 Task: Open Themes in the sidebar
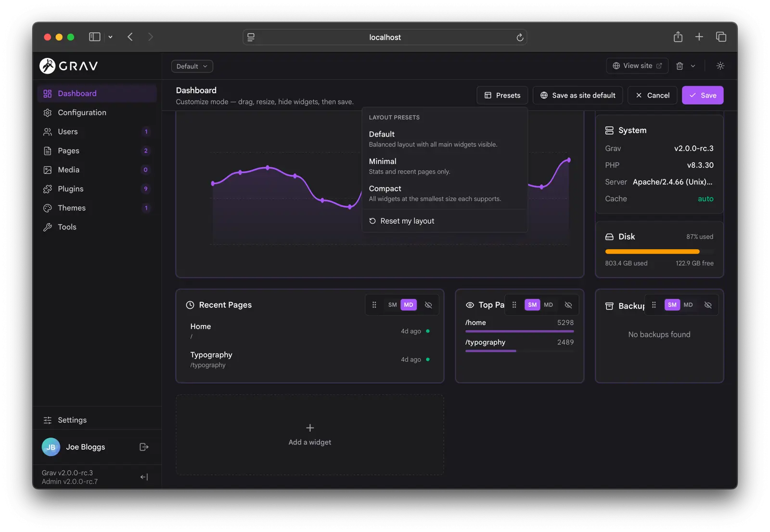(x=97, y=208)
